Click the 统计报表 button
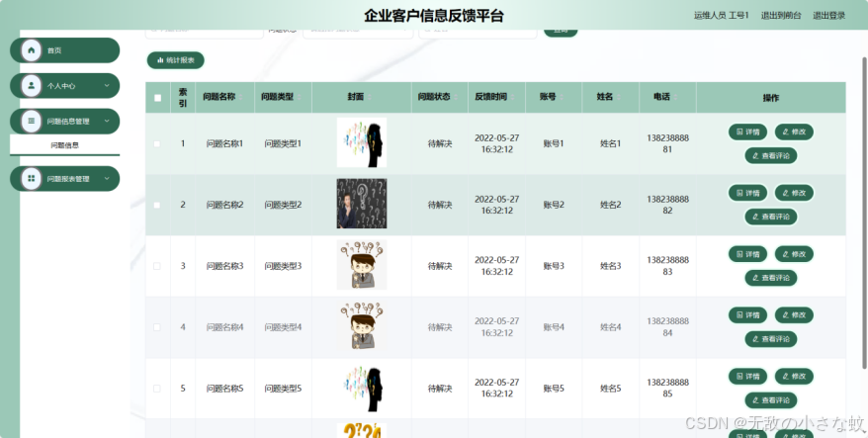868x438 pixels. tap(176, 60)
